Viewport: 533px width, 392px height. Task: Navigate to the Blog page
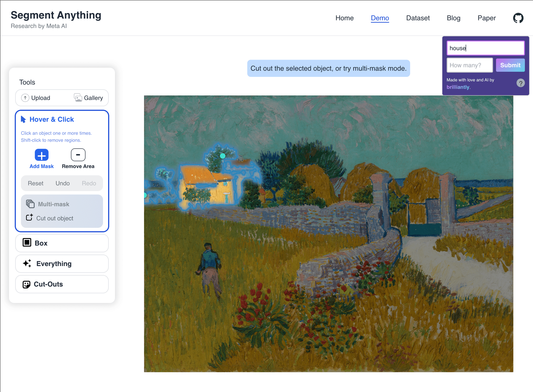(x=453, y=18)
